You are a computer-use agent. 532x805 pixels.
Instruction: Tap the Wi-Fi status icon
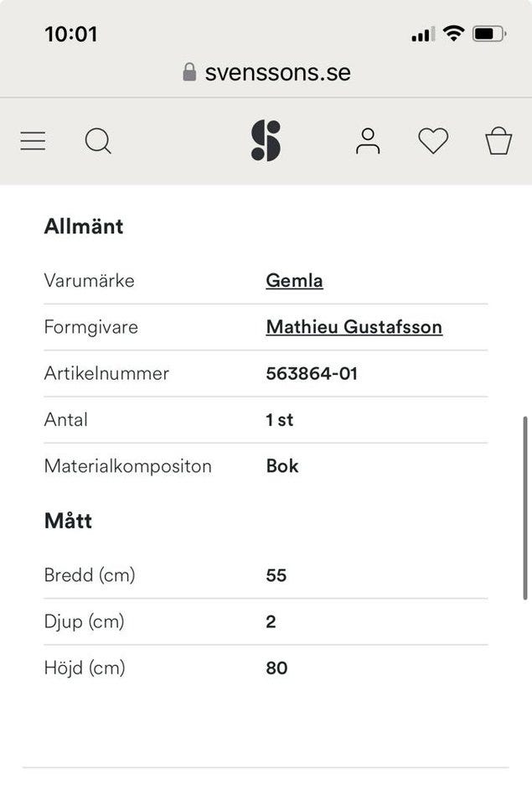[x=453, y=34]
